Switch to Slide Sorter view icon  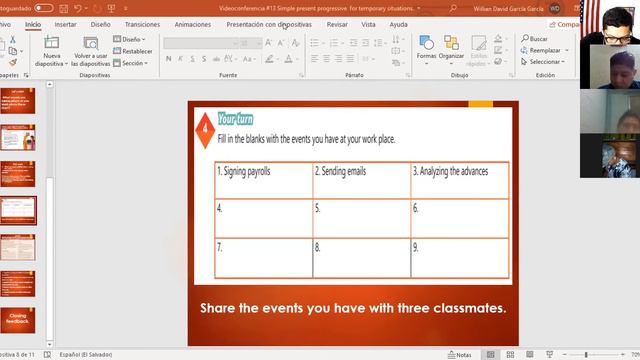click(510, 355)
